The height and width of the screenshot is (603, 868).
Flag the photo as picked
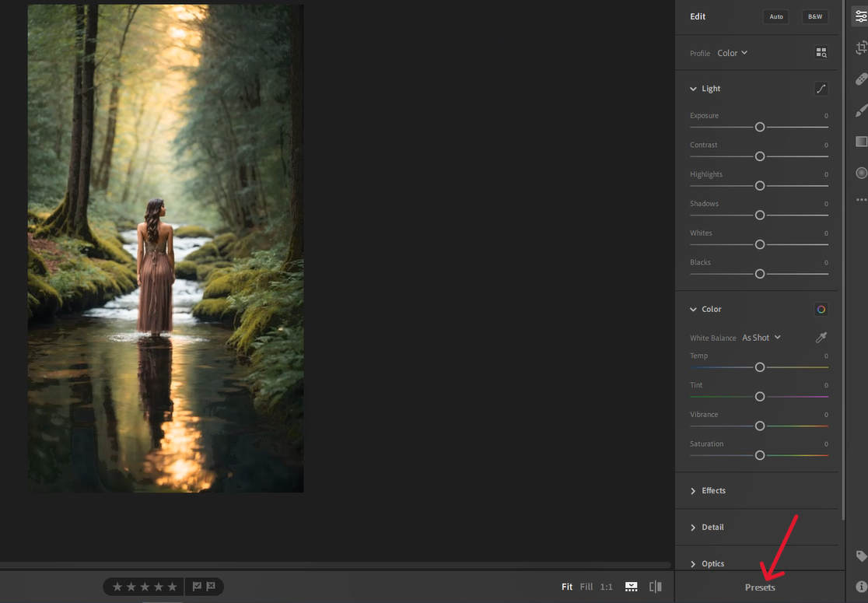click(197, 587)
